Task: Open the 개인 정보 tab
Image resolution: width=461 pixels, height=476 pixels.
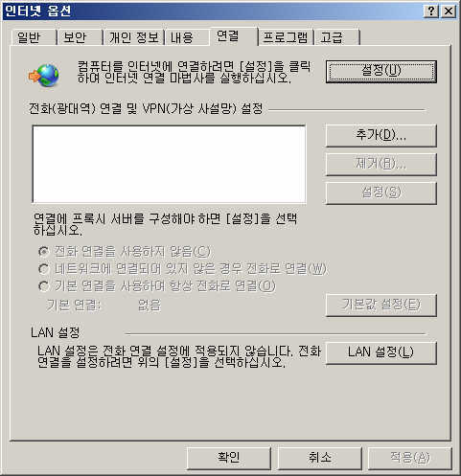Action: [x=133, y=37]
